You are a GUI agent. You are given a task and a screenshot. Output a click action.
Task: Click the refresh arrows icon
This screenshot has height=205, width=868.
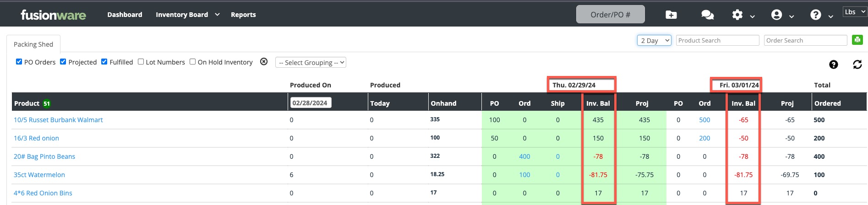tap(857, 65)
